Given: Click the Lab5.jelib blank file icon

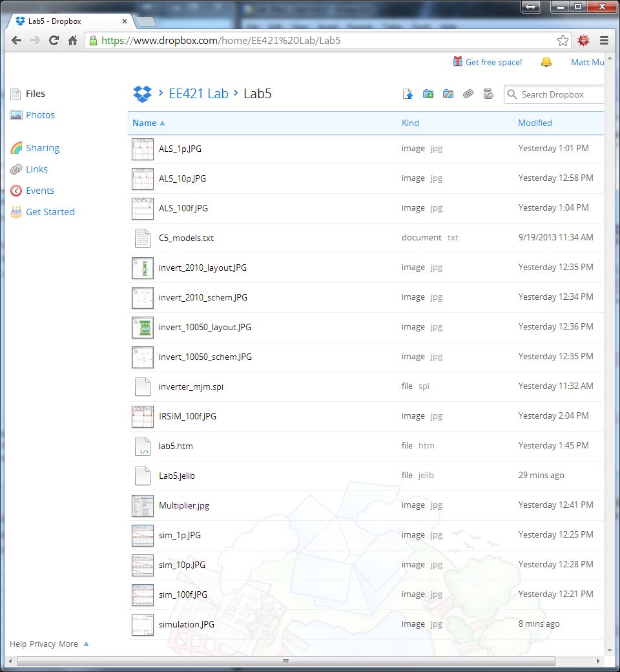Looking at the screenshot, I should click(143, 476).
